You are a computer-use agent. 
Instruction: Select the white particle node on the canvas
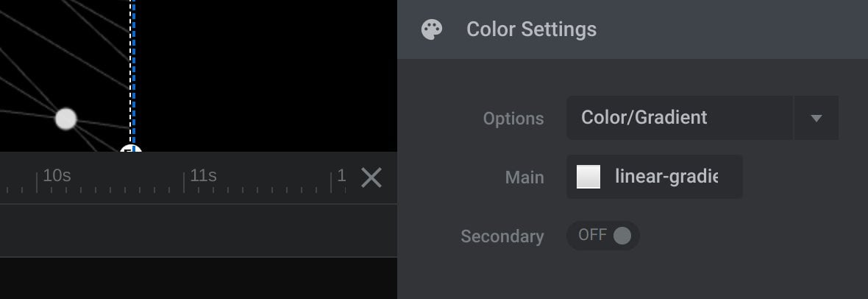(66, 119)
